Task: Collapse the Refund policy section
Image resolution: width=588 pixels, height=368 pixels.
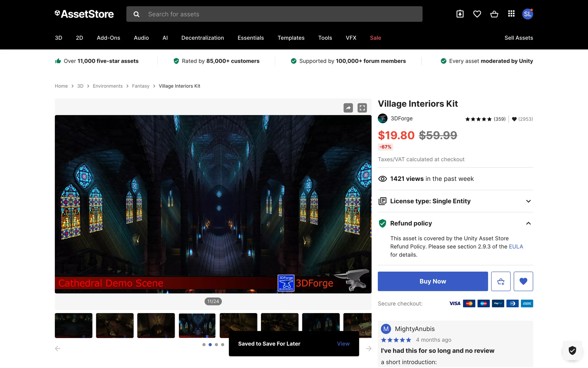Action: [x=528, y=223]
